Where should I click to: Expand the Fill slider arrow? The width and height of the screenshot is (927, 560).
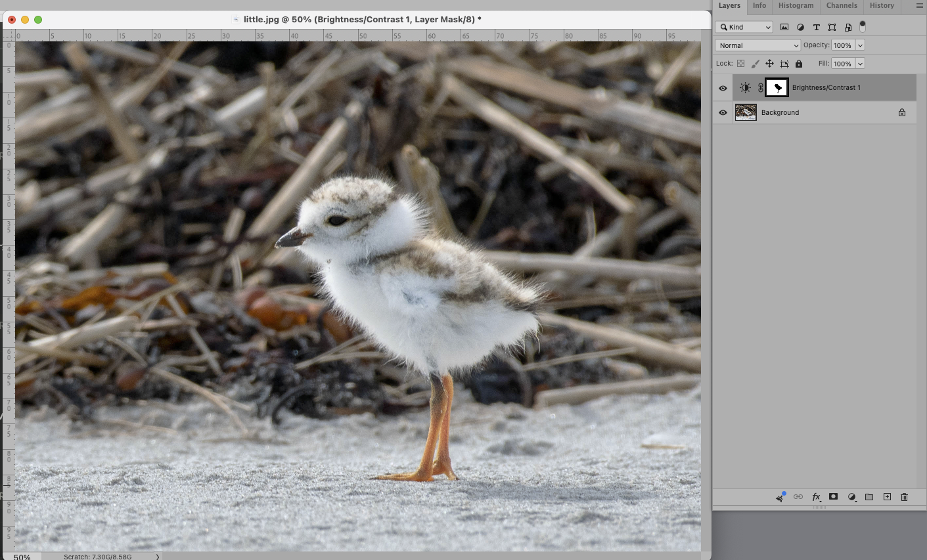coord(860,64)
